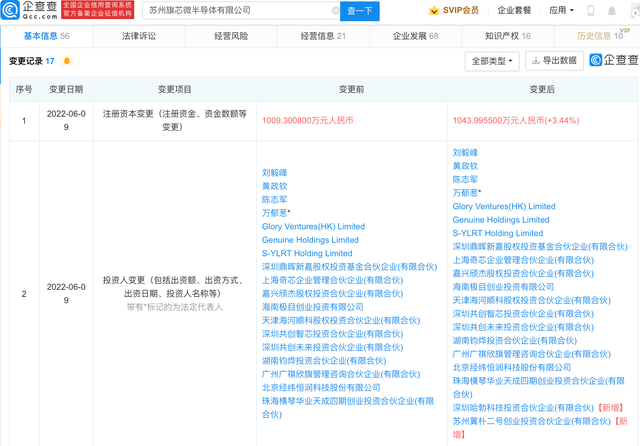Click the search field with company name

point(241,11)
